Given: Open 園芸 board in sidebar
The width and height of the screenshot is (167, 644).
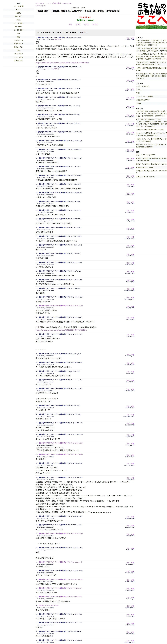Looking at the screenshot, I should [x=18, y=37].
